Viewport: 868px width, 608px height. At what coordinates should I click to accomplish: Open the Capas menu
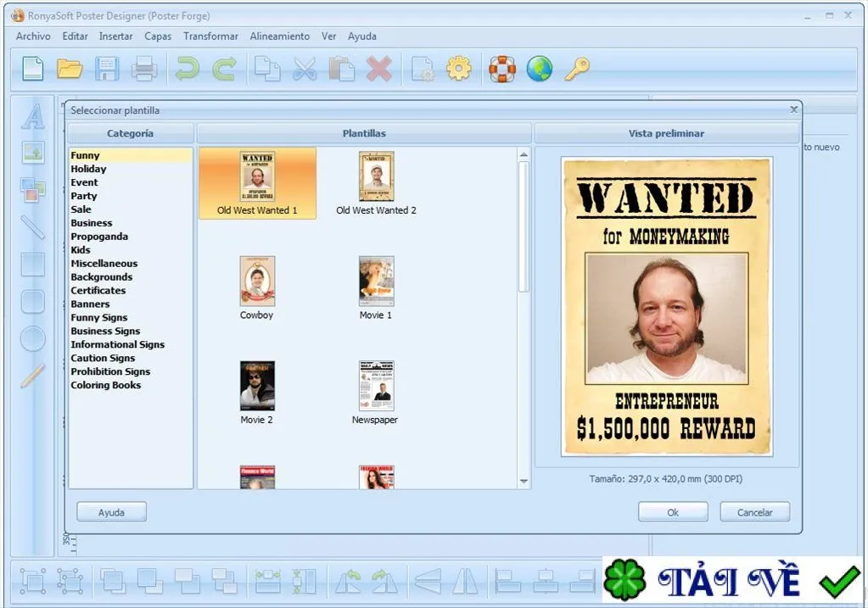[x=158, y=36]
